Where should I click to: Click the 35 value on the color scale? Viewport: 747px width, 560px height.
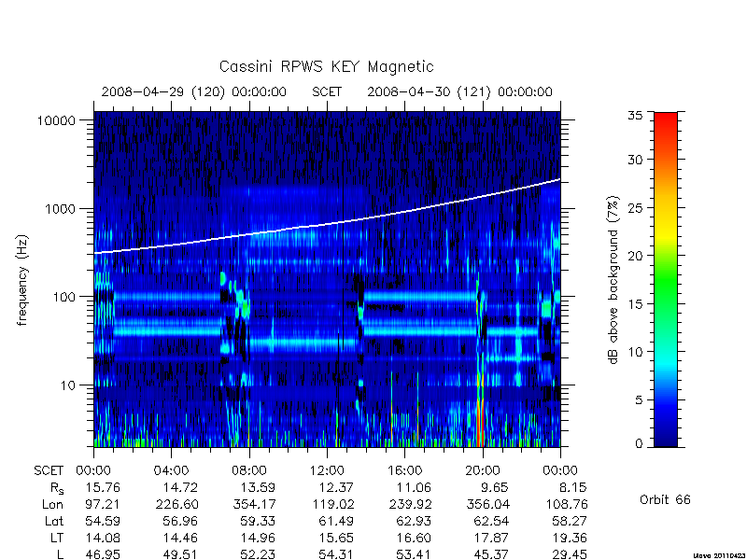coord(635,116)
